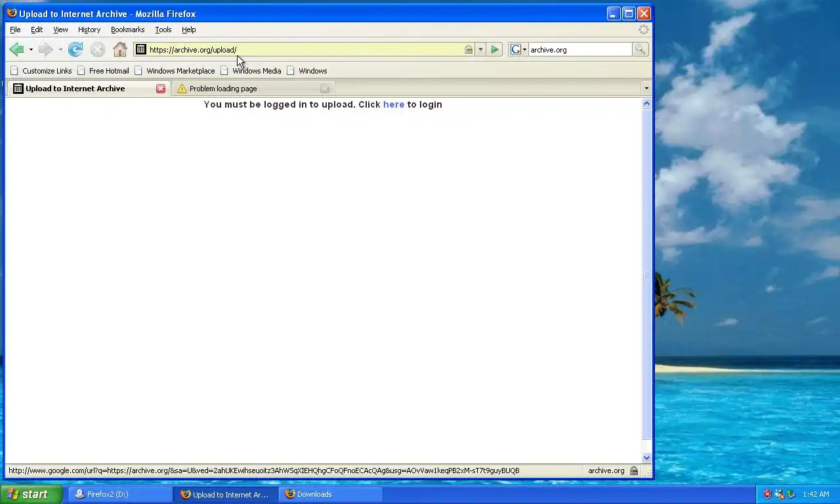Image resolution: width=840 pixels, height=504 pixels.
Task: Expand the address bar URL history dropdown
Action: (x=480, y=50)
